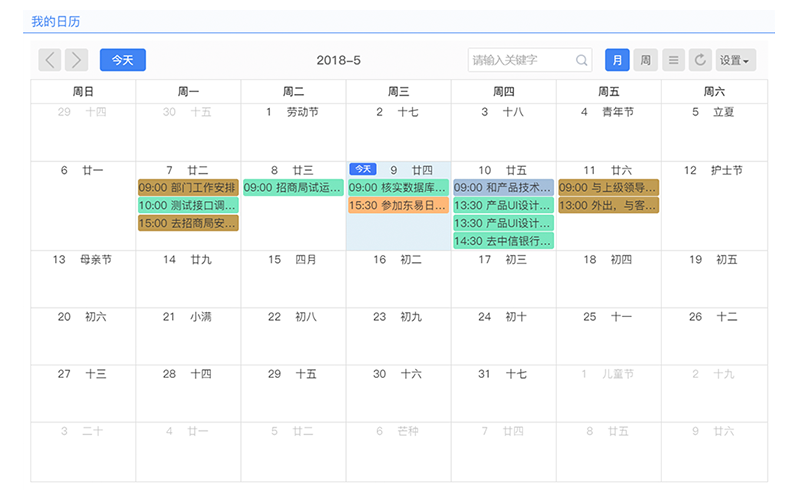Open 15:00 去招商局安 event
The image size is (800, 500).
tap(189, 223)
